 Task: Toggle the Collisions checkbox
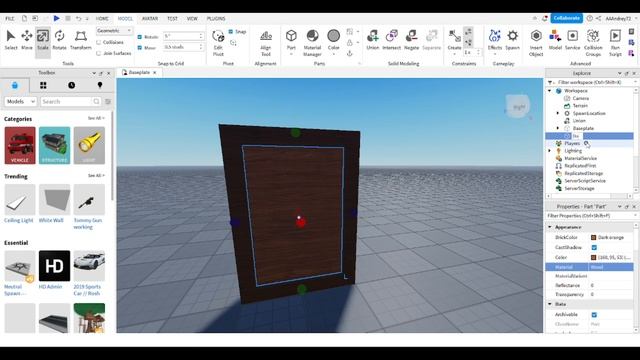click(98, 42)
